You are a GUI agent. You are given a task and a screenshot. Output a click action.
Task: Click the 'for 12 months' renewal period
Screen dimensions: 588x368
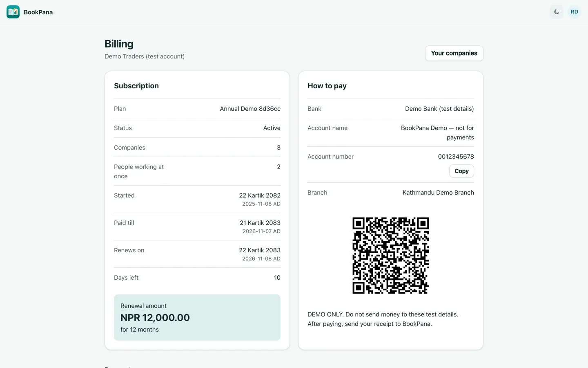click(140, 330)
